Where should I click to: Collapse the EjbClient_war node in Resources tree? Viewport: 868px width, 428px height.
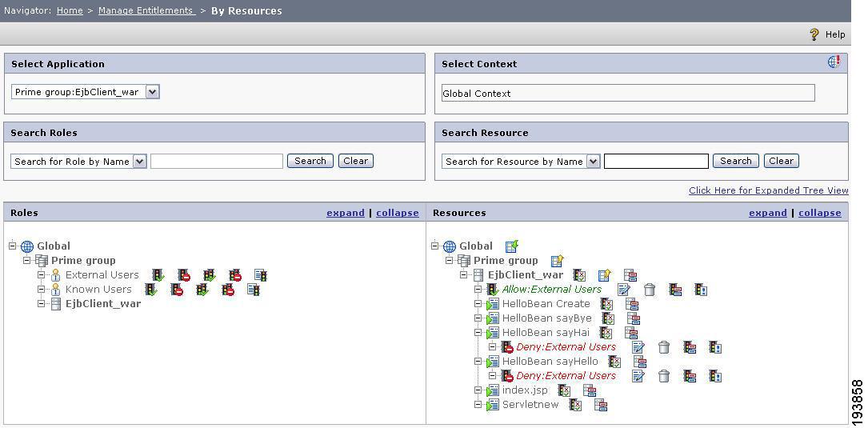(465, 274)
